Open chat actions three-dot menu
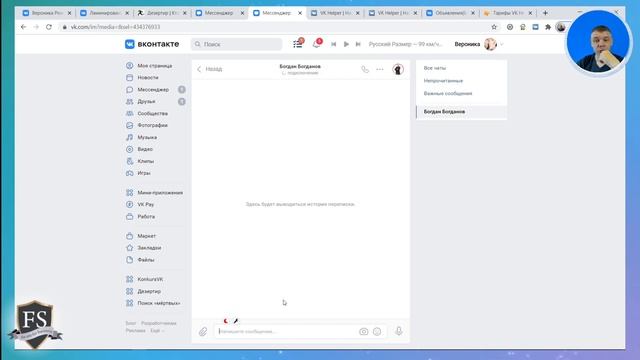This screenshot has height=360, width=640. point(380,69)
